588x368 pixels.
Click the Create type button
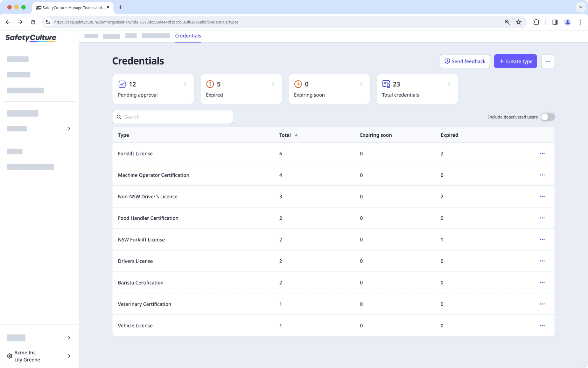(515, 61)
